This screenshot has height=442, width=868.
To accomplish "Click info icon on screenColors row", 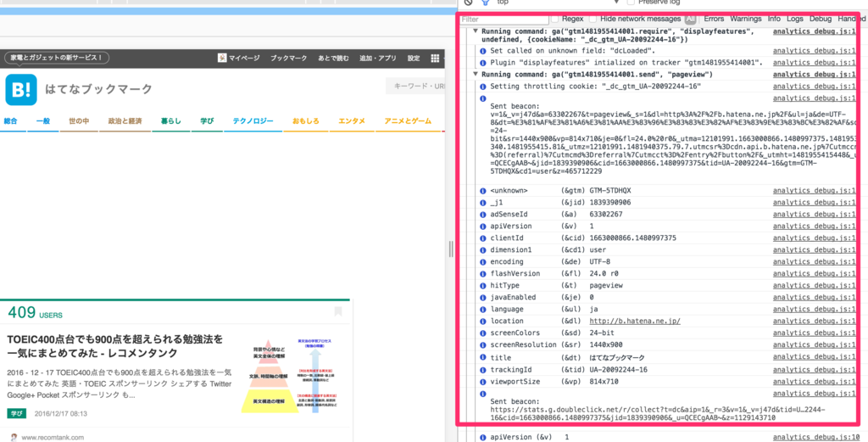I will click(x=482, y=333).
